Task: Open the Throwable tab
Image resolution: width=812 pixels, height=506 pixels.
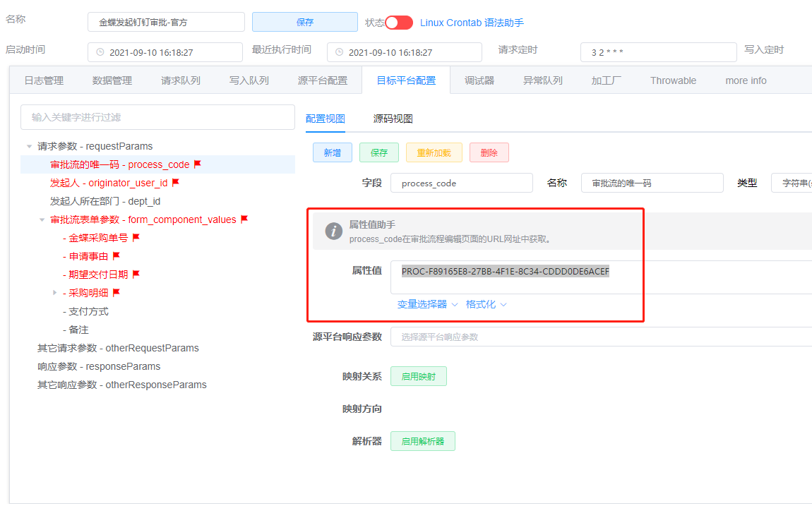Action: [673, 80]
